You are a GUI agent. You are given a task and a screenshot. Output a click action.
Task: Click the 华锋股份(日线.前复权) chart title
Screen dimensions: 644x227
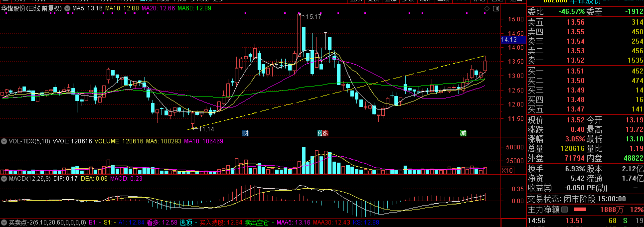tap(32, 8)
